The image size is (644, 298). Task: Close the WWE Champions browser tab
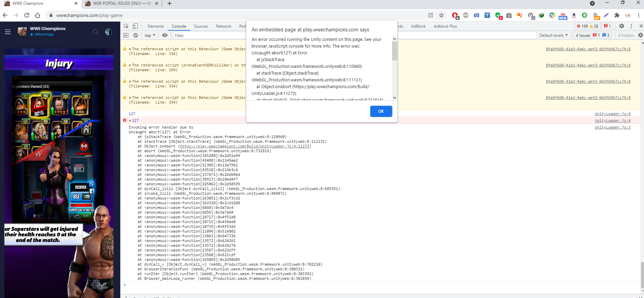pyautogui.click(x=76, y=3)
